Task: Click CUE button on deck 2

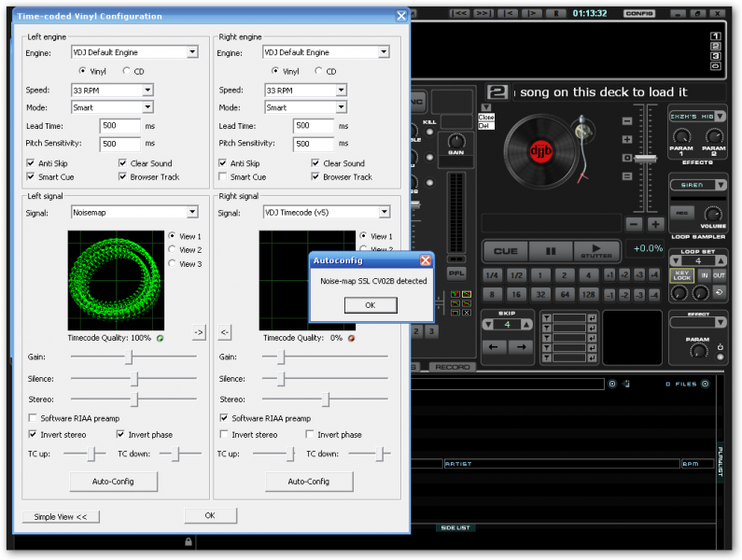Action: point(505,251)
